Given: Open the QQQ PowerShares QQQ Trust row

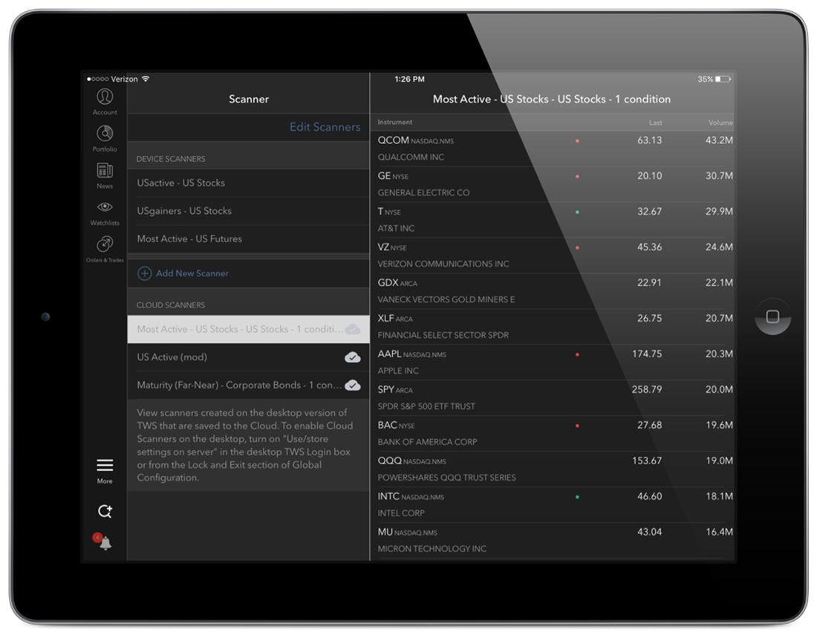Looking at the screenshot, I should [553, 469].
